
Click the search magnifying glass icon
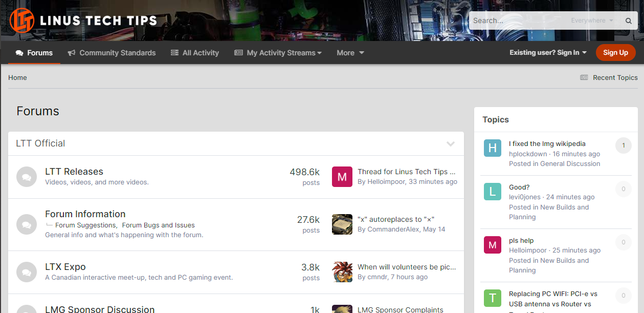click(x=629, y=21)
